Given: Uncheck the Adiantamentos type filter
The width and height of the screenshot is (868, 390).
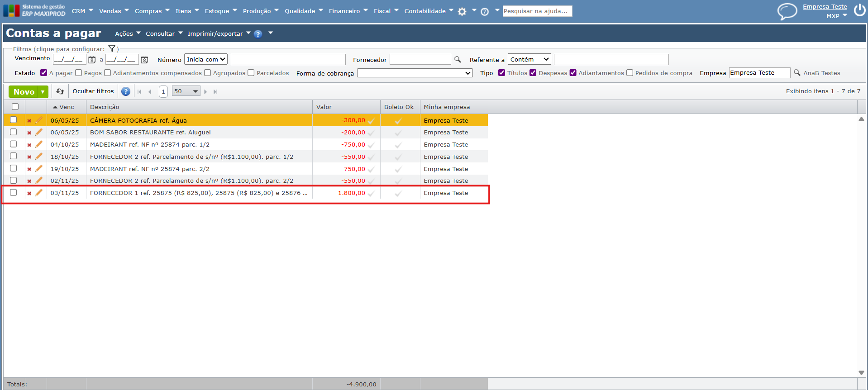Looking at the screenshot, I should (573, 72).
